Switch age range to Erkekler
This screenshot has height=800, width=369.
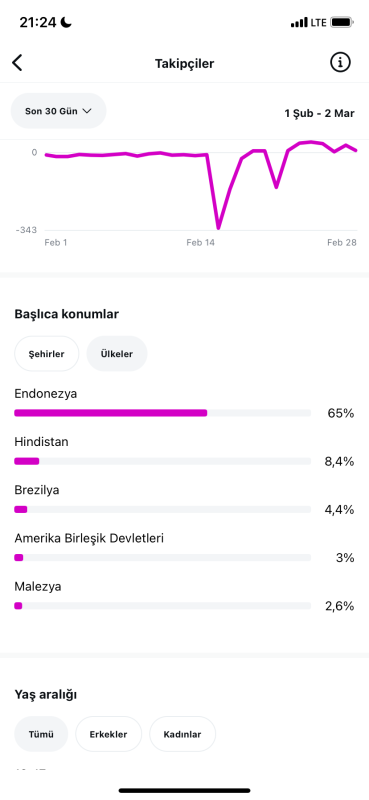click(x=108, y=734)
